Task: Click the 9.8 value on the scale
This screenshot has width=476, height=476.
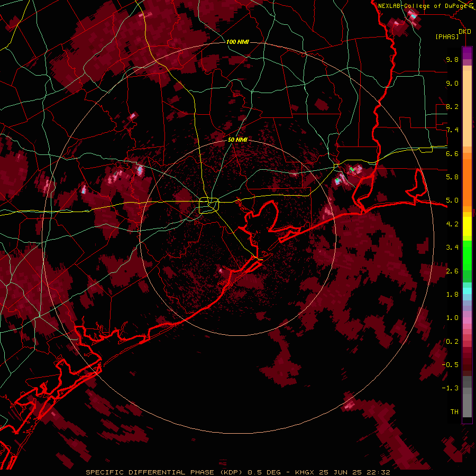Action: (452, 59)
